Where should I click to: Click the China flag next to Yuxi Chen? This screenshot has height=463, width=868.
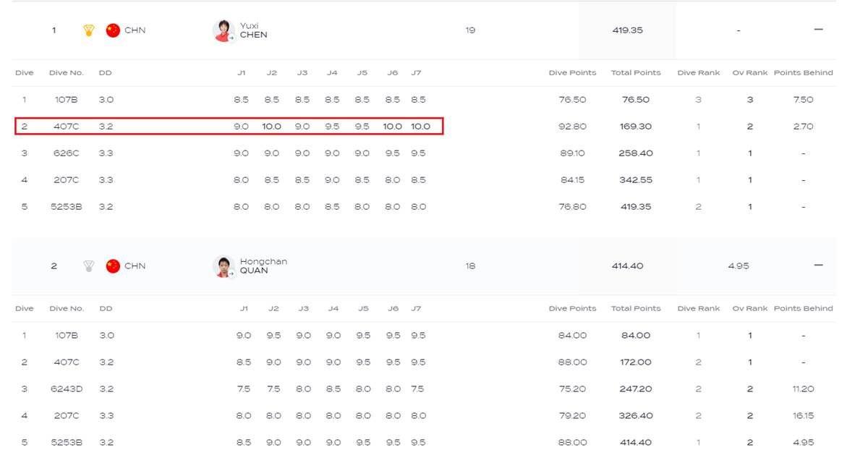pos(113,30)
